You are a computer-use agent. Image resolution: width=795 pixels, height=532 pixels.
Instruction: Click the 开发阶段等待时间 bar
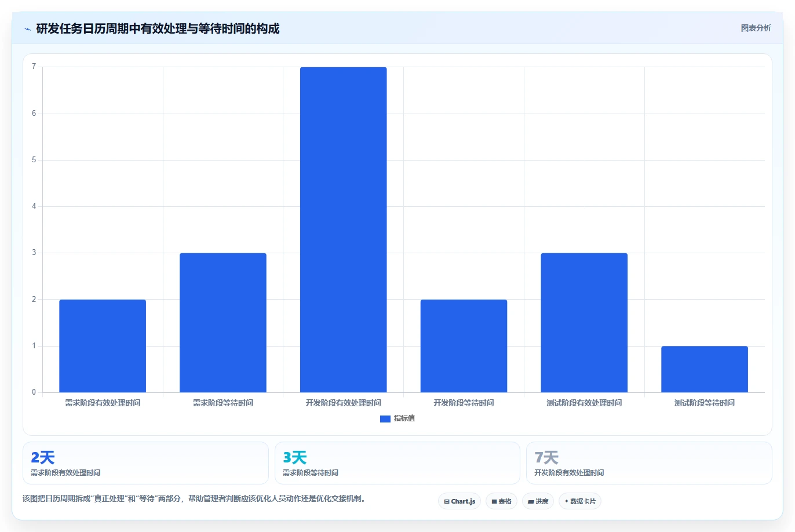(x=464, y=346)
